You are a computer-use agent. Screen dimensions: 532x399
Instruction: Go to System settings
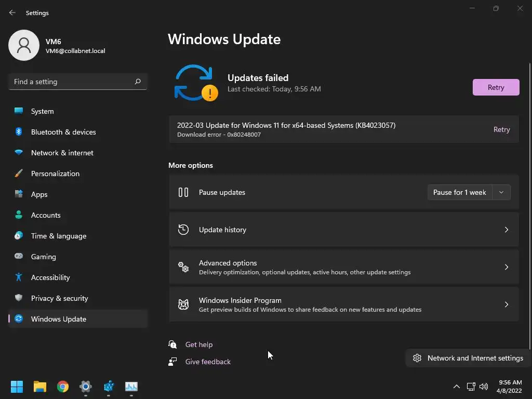tap(78, 111)
